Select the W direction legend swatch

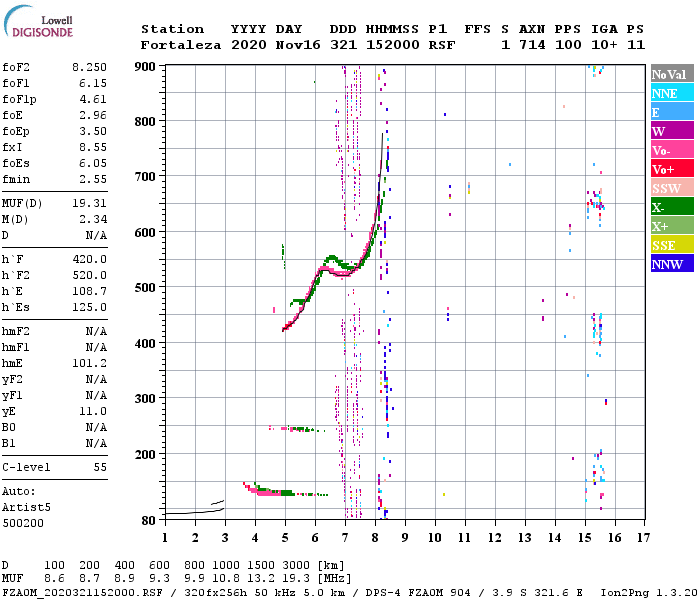[672, 131]
